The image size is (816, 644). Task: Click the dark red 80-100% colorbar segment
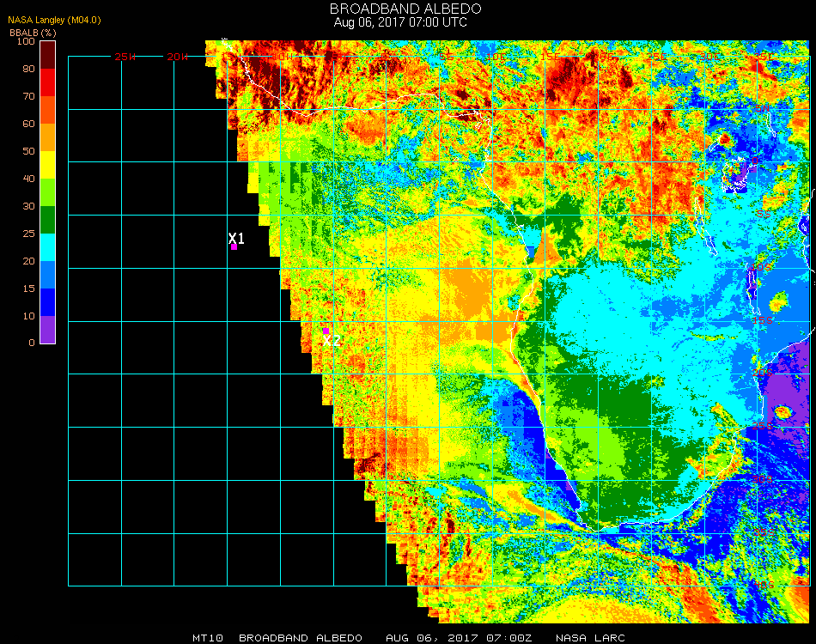coord(48,55)
